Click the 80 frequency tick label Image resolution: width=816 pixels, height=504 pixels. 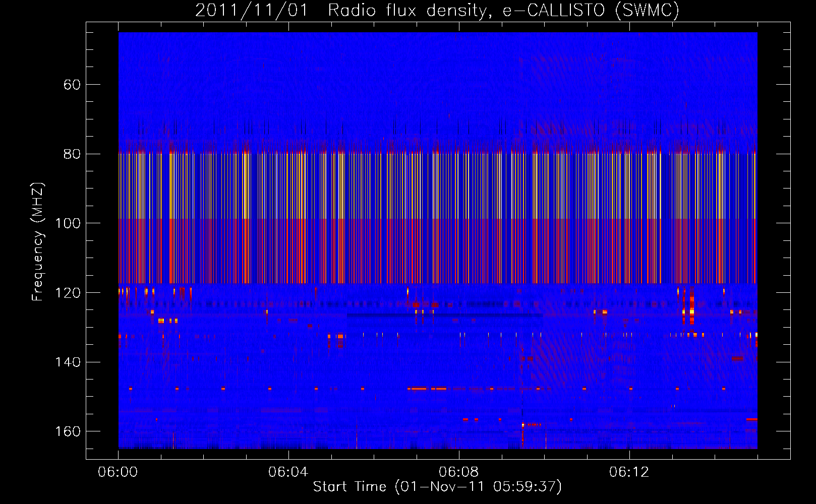pyautogui.click(x=72, y=154)
